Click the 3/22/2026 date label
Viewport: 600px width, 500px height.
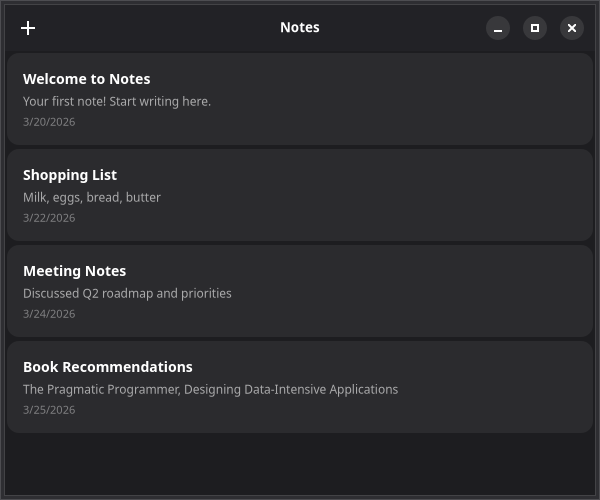(49, 218)
